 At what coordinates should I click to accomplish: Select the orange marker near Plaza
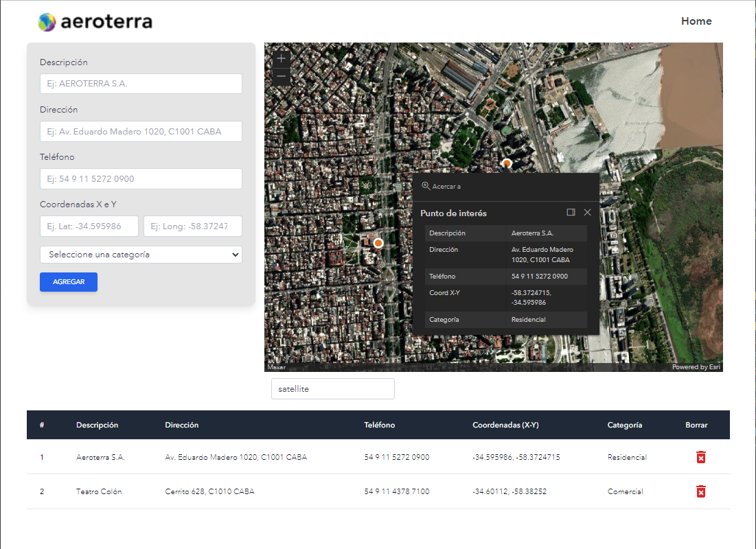pos(378,242)
